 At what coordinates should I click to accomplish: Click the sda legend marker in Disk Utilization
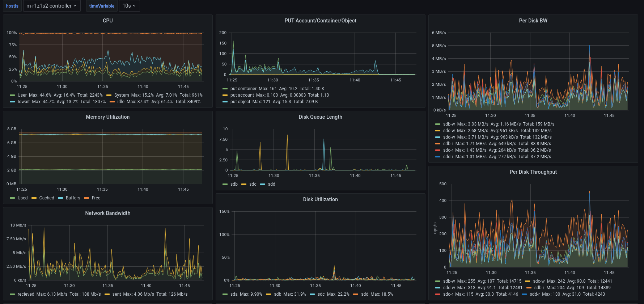coord(225,294)
